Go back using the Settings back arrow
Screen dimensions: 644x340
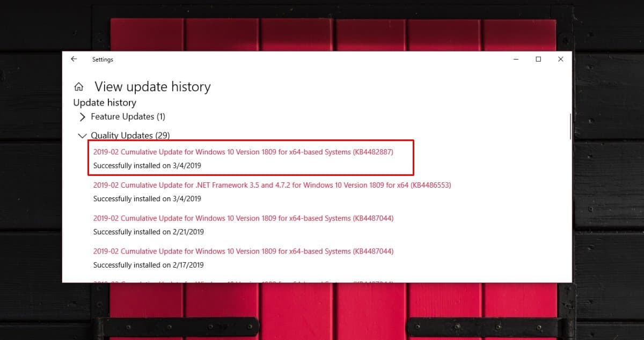click(74, 60)
